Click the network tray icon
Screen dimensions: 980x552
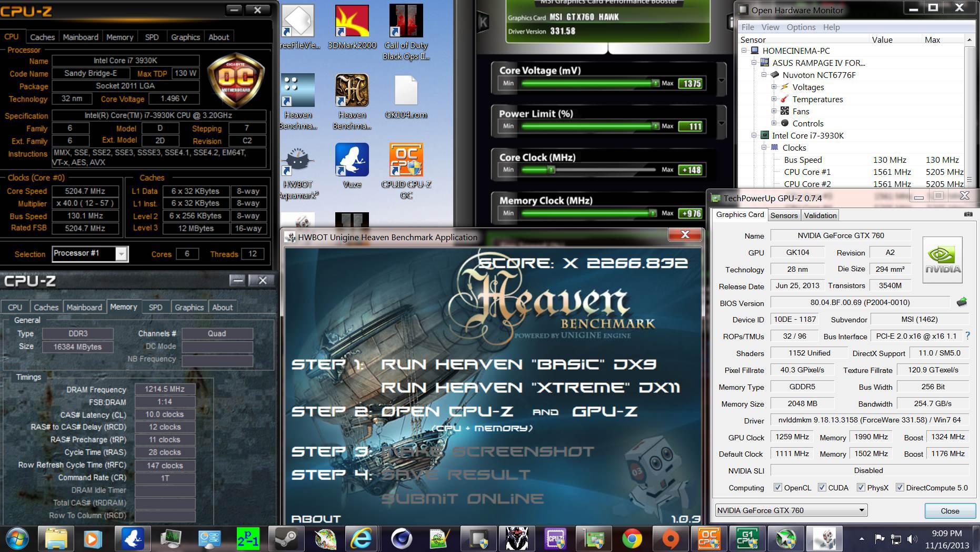click(896, 539)
